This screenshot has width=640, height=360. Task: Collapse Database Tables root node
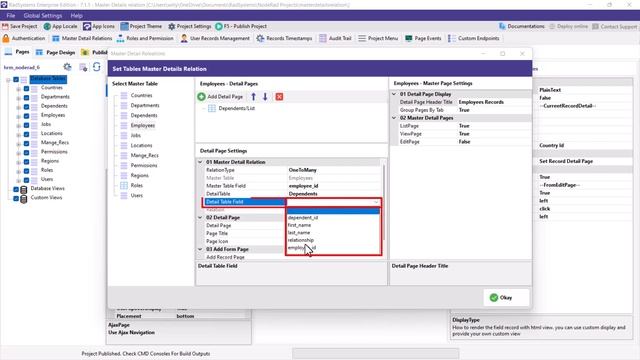[8, 80]
